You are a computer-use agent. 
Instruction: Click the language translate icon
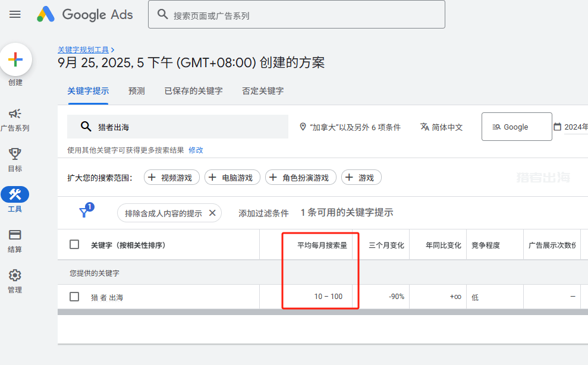point(425,127)
